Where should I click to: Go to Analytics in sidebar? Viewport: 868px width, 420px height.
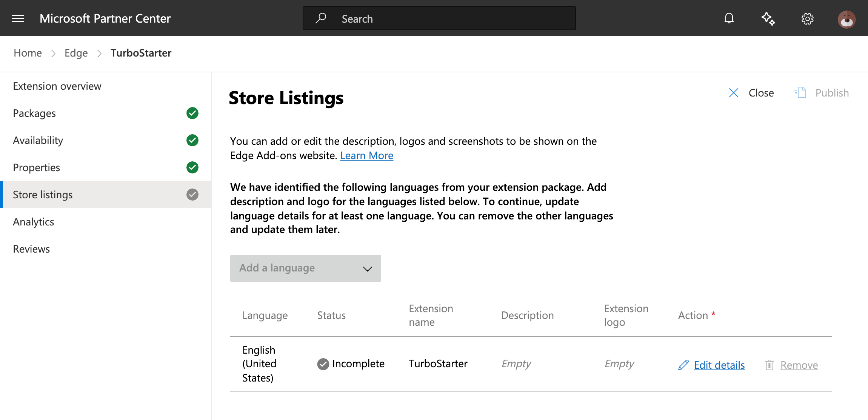(x=33, y=222)
